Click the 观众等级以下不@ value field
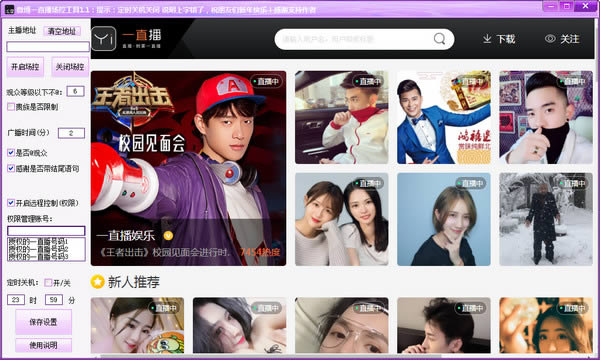 point(75,91)
